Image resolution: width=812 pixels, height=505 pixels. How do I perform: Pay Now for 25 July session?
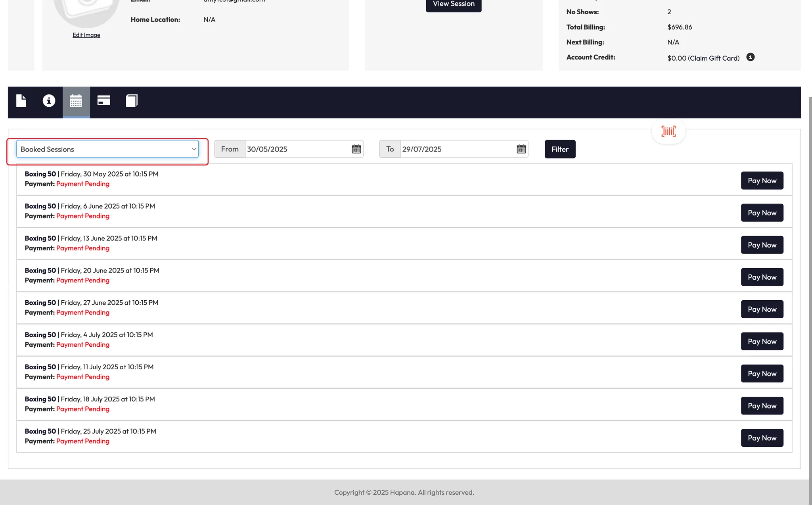coord(762,438)
